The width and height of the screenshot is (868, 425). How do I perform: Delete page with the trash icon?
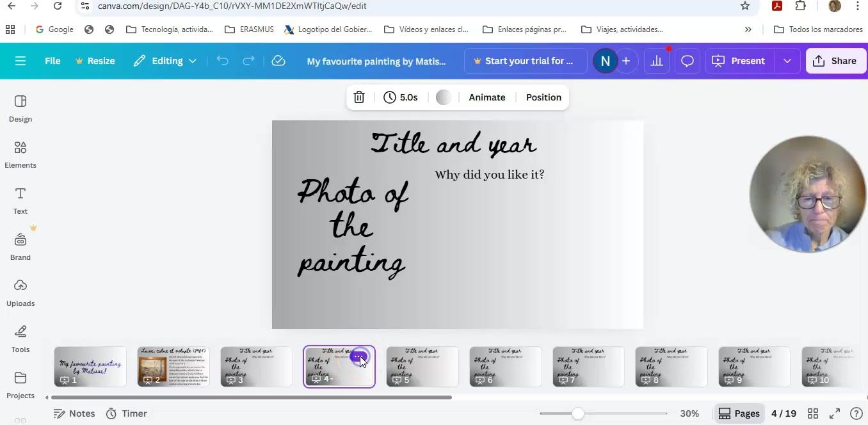click(x=359, y=97)
